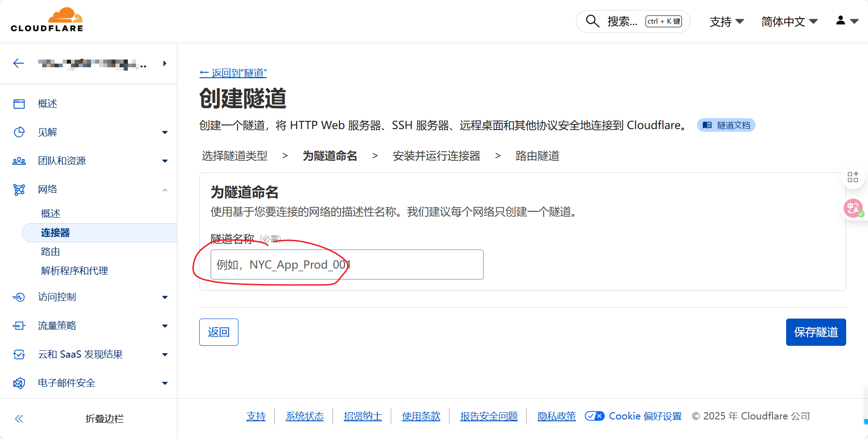This screenshot has height=439, width=868.
Task: Expand the 流量策略 menu section
Action: point(165,326)
